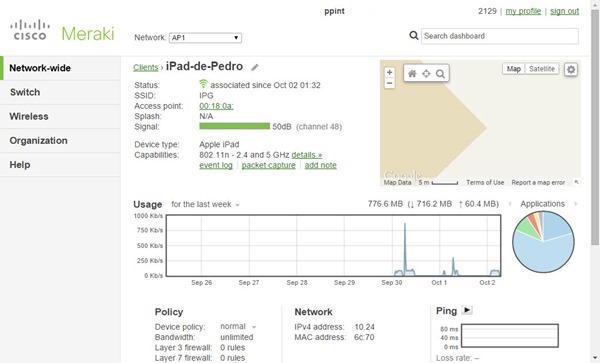The image size is (600, 363).
Task: Open map settings gear icon
Action: coord(571,70)
